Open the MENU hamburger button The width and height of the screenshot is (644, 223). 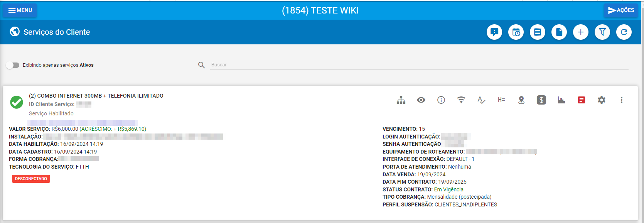(x=20, y=10)
